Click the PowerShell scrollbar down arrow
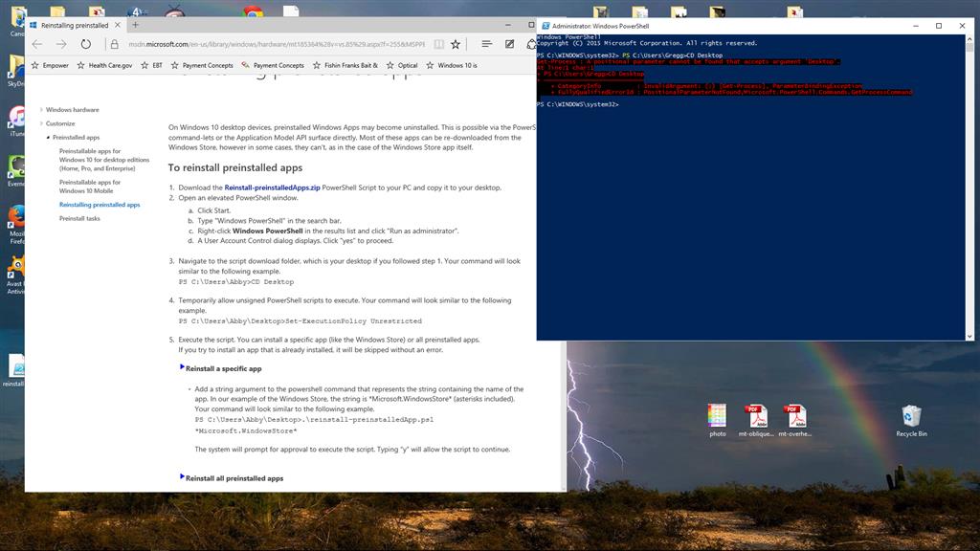Screen dimensions: 980x551 [x=969, y=336]
